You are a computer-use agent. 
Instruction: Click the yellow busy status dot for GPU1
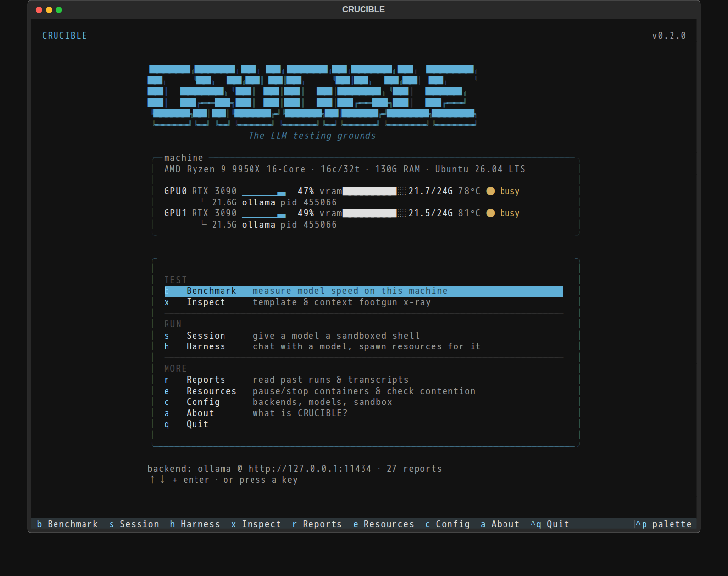click(x=490, y=213)
